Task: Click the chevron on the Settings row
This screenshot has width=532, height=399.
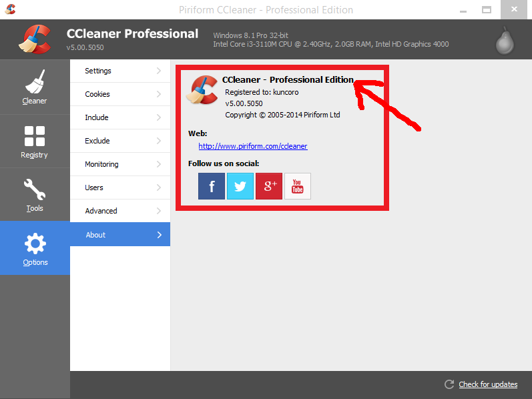Action: [x=159, y=71]
